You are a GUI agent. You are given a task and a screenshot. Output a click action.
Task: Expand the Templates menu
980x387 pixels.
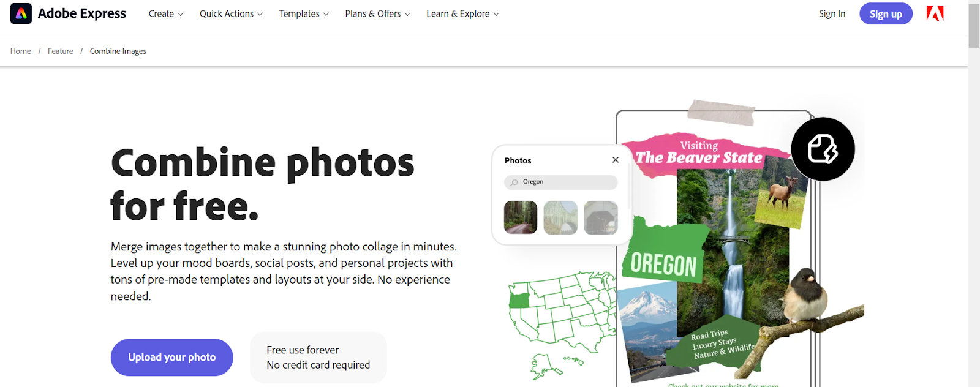[304, 13]
